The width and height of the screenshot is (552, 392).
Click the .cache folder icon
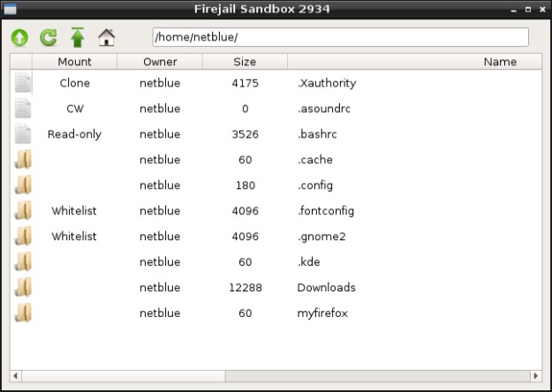tap(23, 160)
